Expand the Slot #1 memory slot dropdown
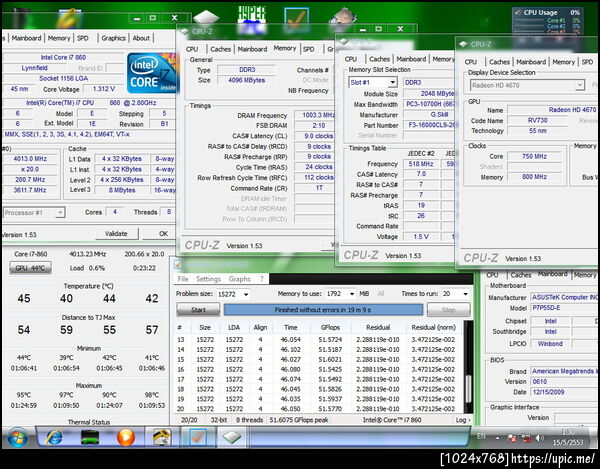Image resolution: width=600 pixels, height=469 pixels. tap(393, 82)
